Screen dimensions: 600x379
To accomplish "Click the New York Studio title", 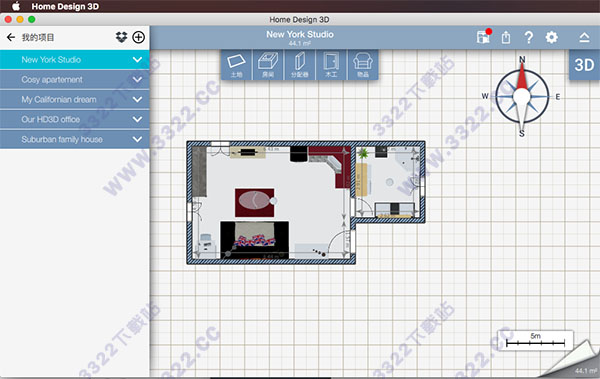I will point(300,34).
